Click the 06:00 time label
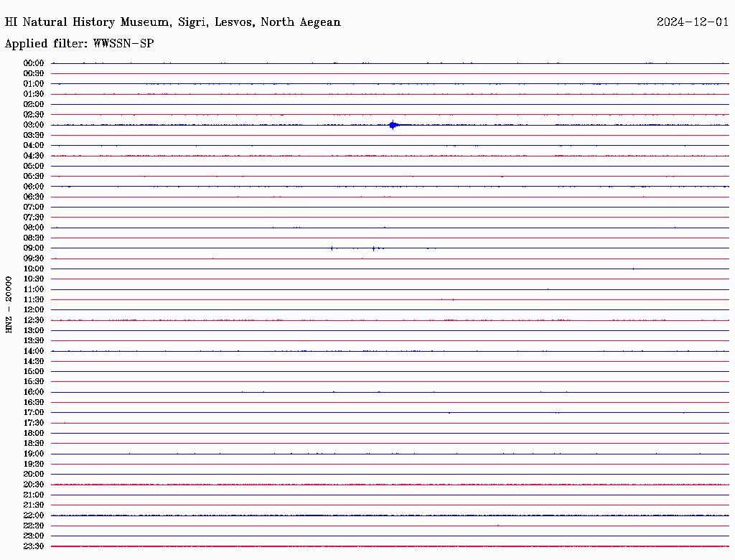Screen dimensions: 735x560 click(x=34, y=186)
